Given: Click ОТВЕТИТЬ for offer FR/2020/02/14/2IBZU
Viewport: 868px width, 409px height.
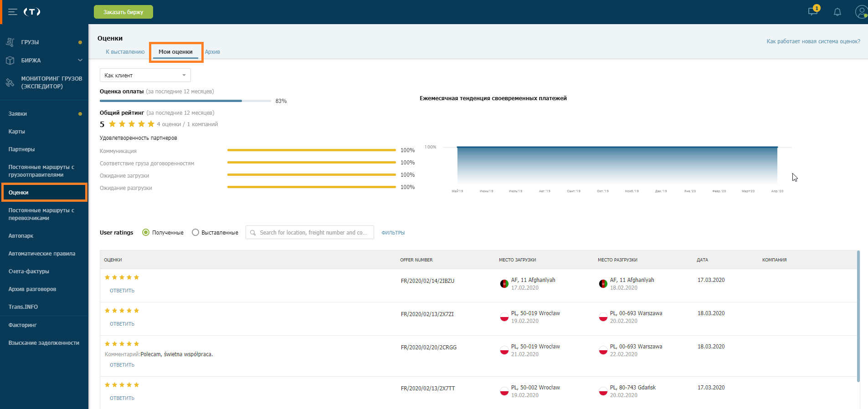Looking at the screenshot, I should click(122, 291).
